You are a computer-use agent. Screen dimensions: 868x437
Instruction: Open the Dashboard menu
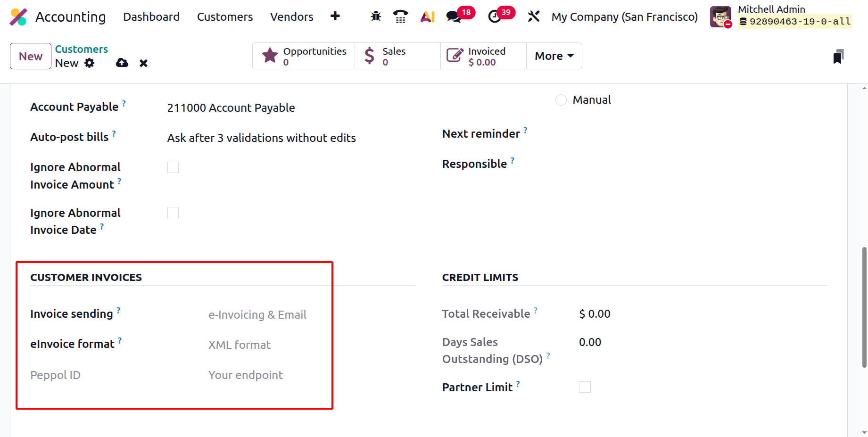coord(151,17)
